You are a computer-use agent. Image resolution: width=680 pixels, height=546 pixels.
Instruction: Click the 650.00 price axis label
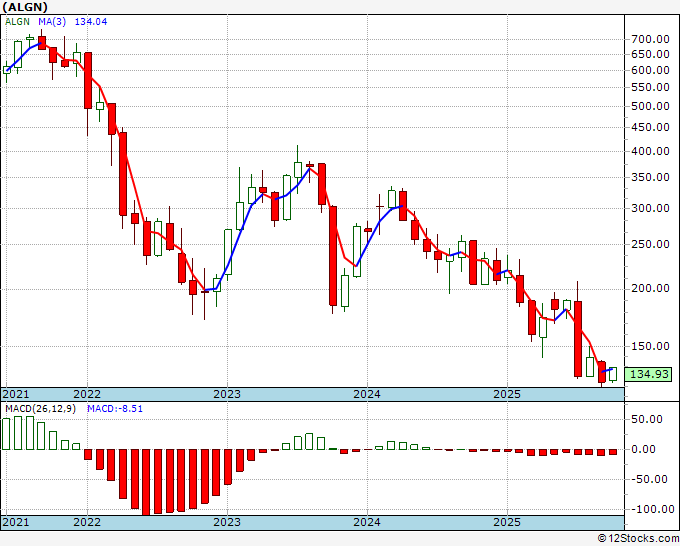tap(650, 55)
